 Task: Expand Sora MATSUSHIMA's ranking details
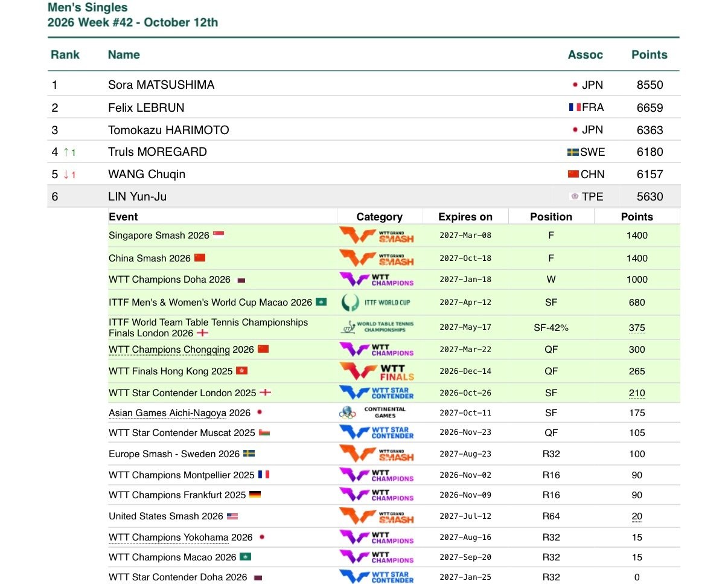pyautogui.click(x=363, y=85)
